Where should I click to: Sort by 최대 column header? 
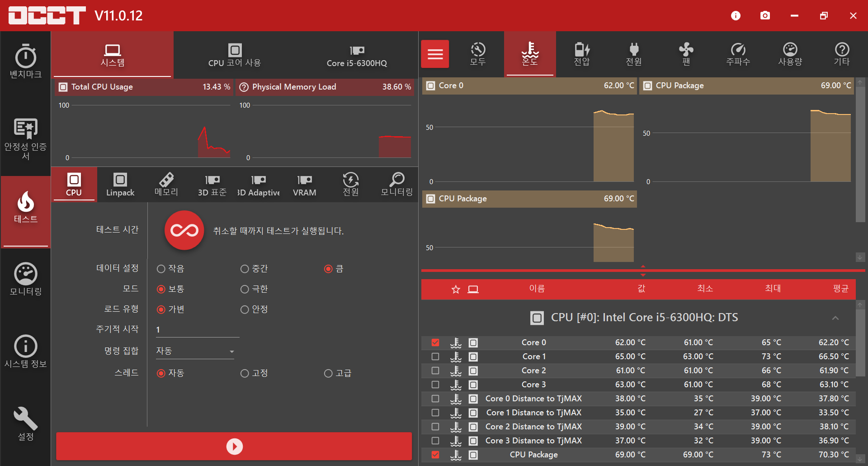[x=773, y=289]
